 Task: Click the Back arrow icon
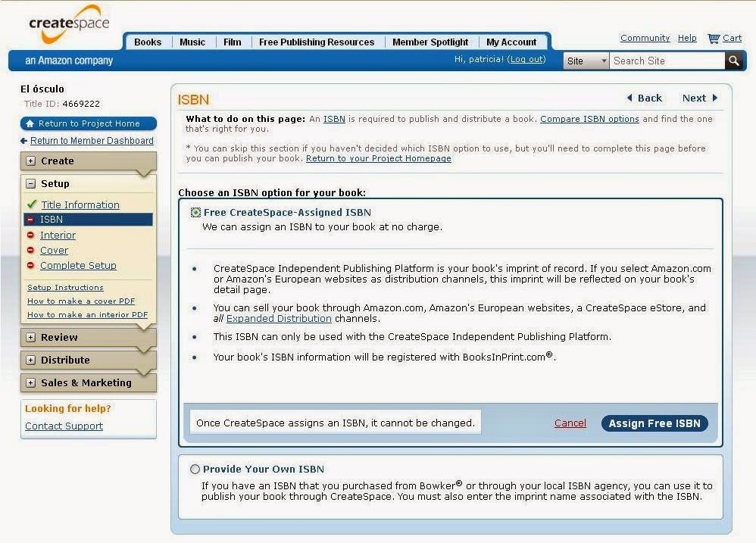click(x=629, y=98)
